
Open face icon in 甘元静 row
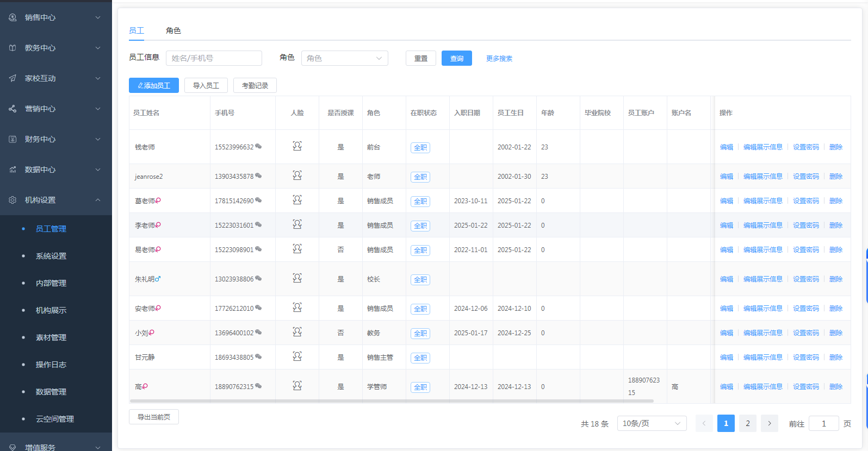coord(297,356)
